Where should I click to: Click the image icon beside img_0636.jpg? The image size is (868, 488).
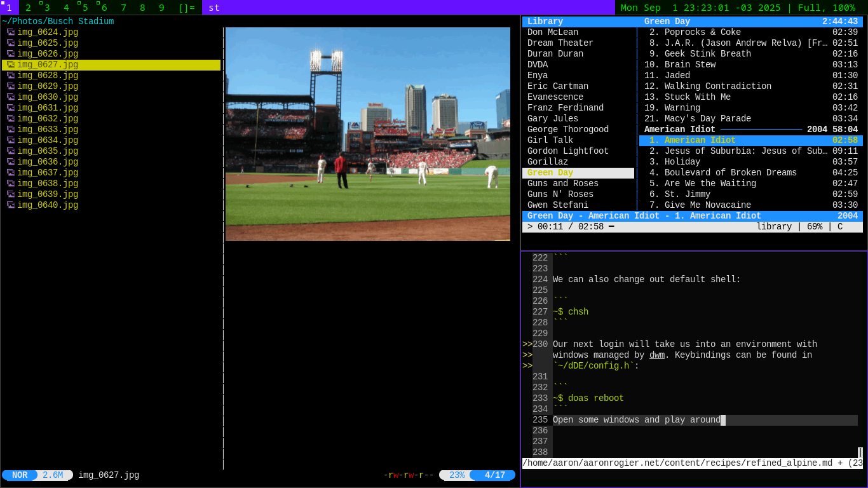(11, 162)
